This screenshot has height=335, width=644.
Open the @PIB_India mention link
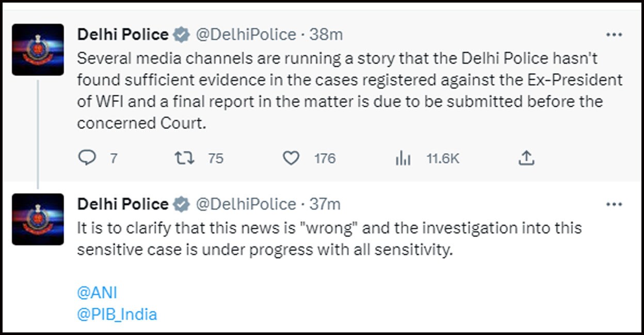[x=117, y=314]
